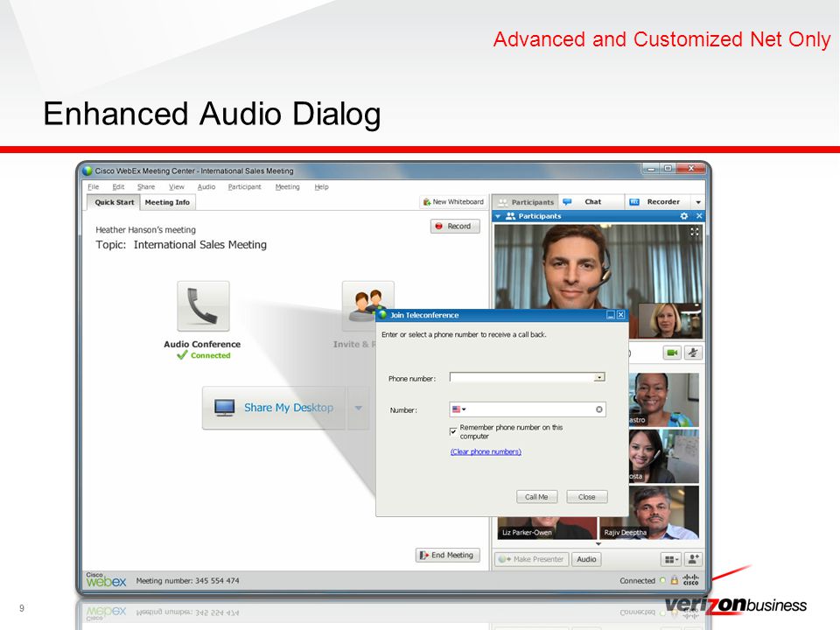Click the Topic International Sales Meeting text
This screenshot has width=840, height=630.
pyautogui.click(x=181, y=245)
